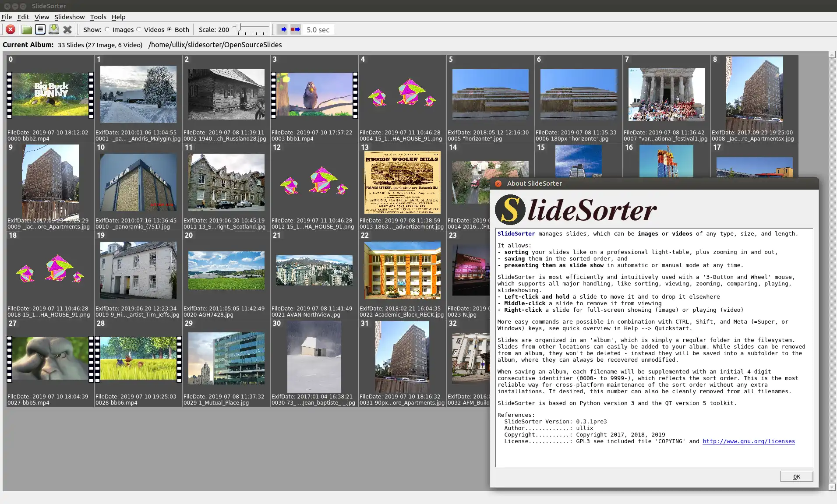Screen dimensions: 837x504
Task: Open the View menu
Action: pos(42,17)
